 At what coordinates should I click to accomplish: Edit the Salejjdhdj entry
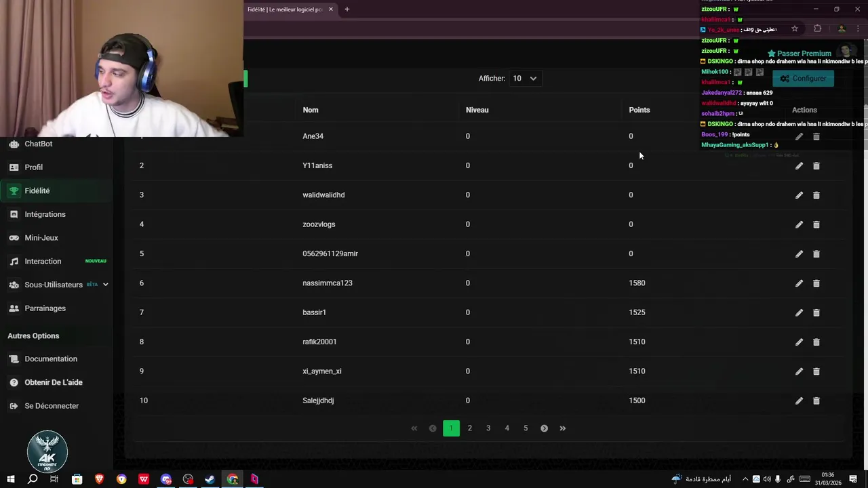799,401
